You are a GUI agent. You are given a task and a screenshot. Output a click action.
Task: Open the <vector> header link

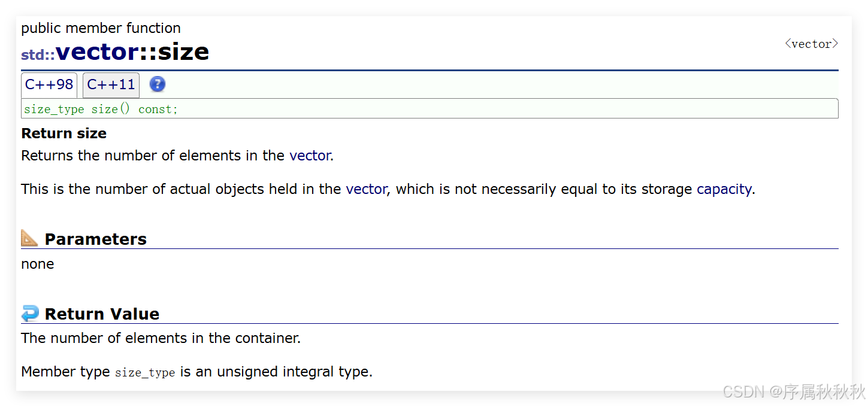point(810,43)
